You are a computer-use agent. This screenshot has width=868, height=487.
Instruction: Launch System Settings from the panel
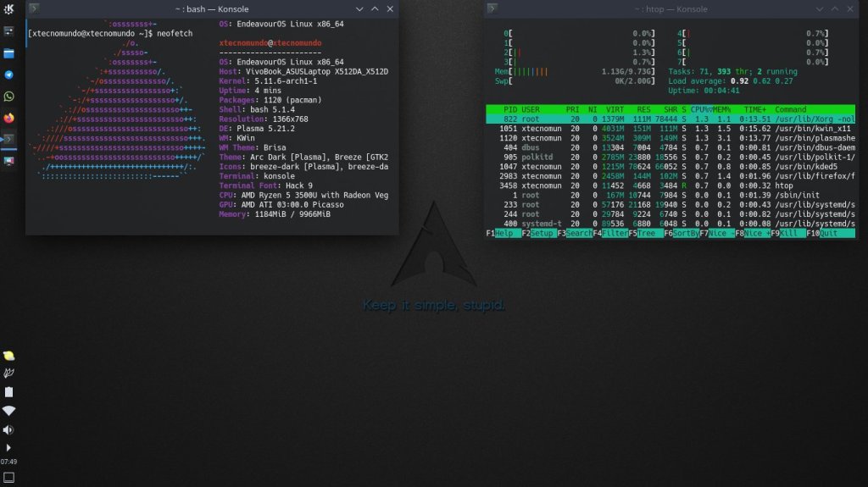pos(9,31)
